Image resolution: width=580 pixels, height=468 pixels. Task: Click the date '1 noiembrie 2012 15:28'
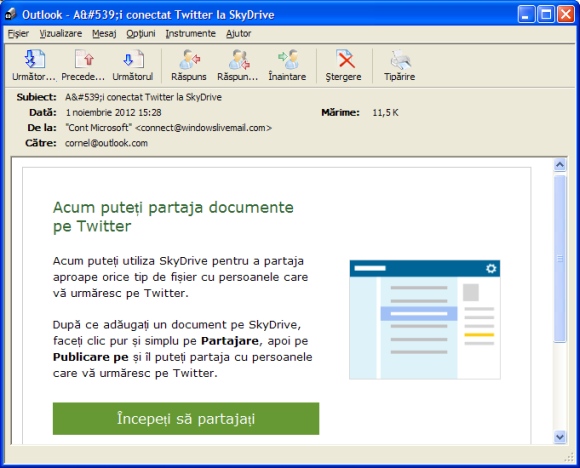[113, 112]
